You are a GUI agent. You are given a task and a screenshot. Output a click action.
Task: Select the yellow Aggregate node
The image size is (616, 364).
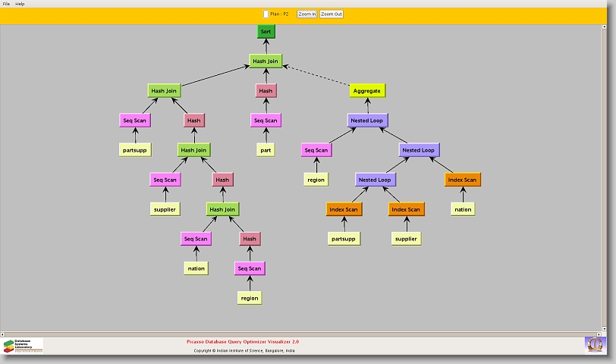coord(367,90)
